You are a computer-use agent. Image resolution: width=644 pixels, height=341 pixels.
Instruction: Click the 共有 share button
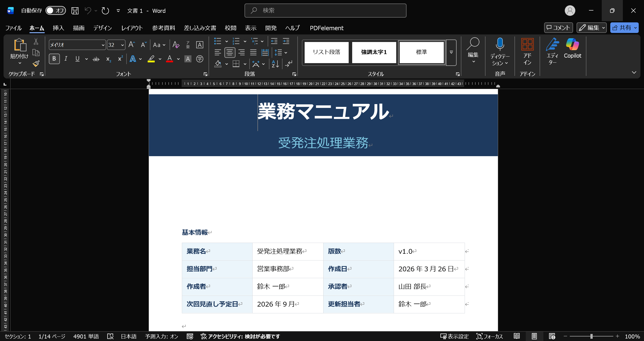[x=622, y=28]
